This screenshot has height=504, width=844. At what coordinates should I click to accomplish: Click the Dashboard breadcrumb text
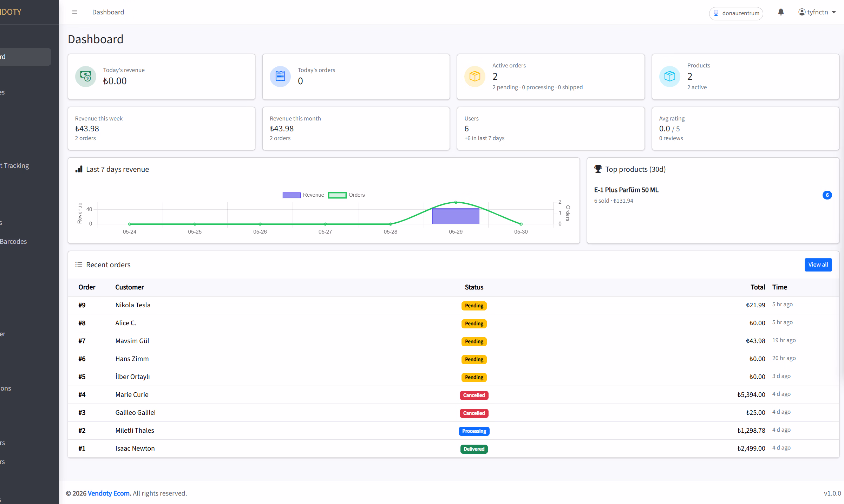(x=108, y=12)
